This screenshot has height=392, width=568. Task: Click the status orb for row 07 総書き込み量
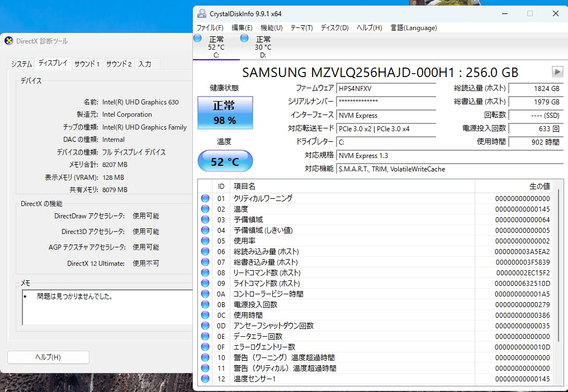tap(205, 262)
